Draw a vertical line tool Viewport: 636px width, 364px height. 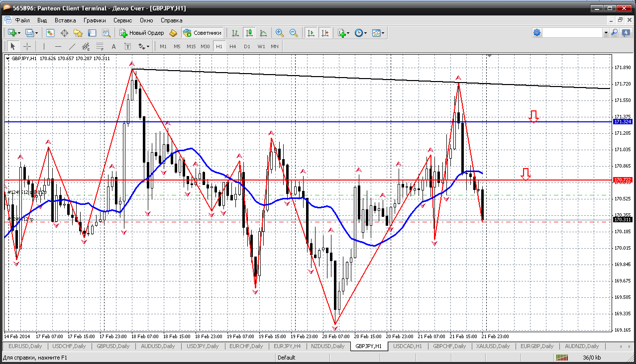(44, 46)
